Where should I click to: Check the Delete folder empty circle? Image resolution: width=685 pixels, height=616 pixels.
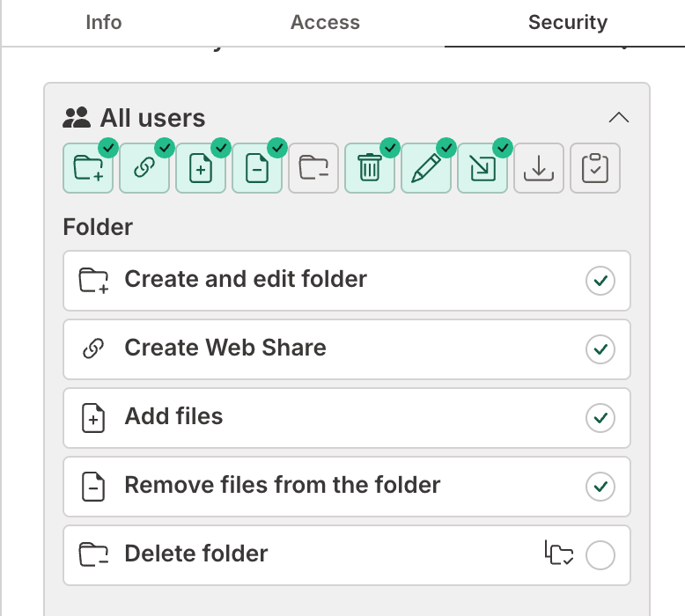click(600, 555)
